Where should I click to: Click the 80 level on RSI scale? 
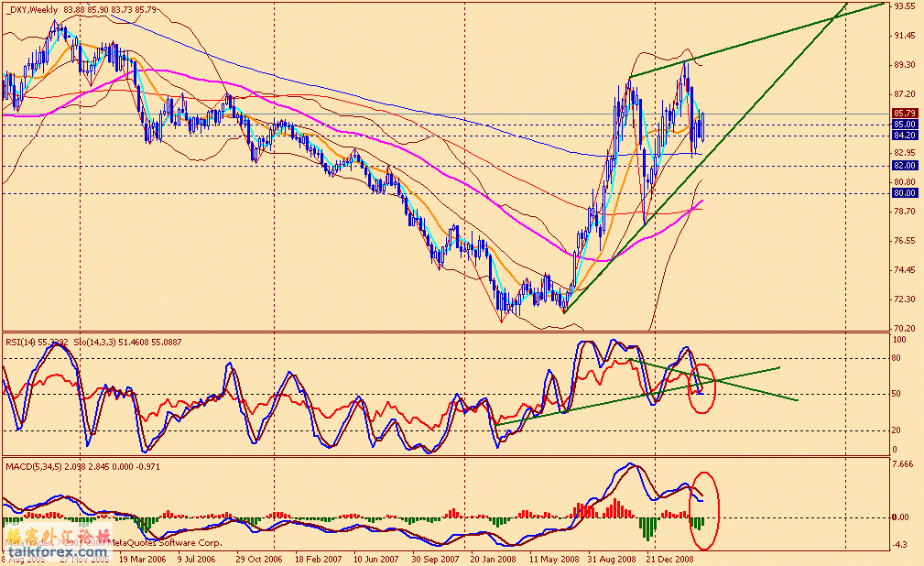point(897,358)
